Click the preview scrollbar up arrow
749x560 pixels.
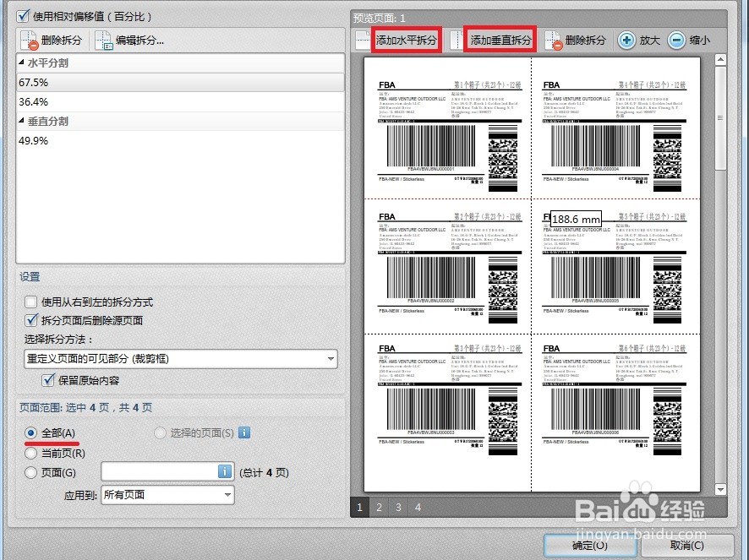point(720,60)
